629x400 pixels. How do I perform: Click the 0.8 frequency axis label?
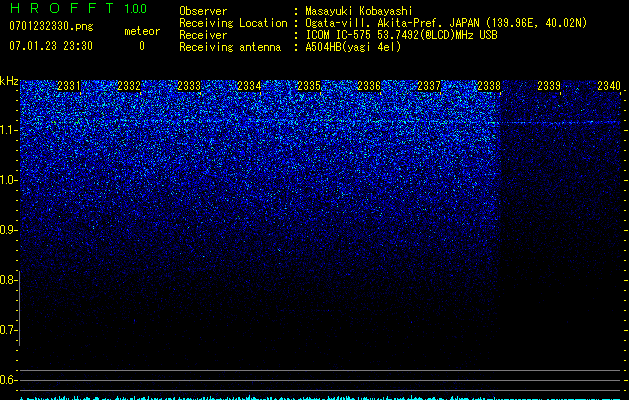8,280
